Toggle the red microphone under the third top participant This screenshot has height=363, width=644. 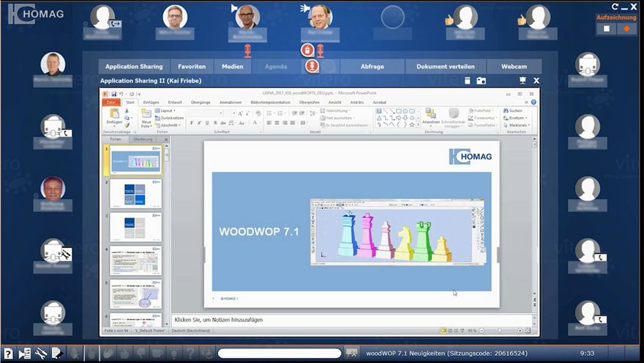pyautogui.click(x=247, y=51)
